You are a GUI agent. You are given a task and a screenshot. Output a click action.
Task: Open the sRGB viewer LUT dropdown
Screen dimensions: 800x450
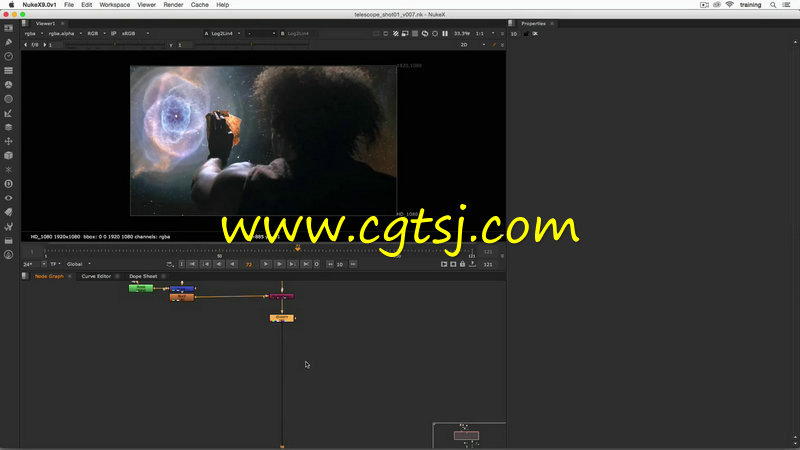[x=135, y=34]
